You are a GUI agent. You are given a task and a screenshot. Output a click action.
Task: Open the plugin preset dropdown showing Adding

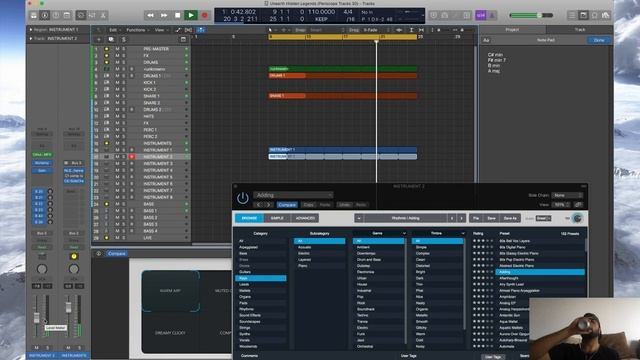click(293, 195)
